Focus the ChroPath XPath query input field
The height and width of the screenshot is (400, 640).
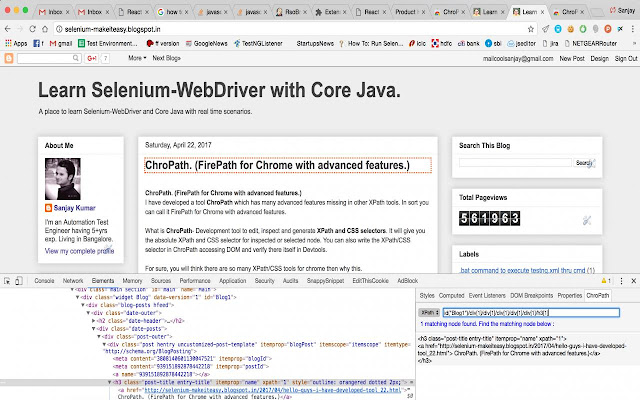tap(531, 313)
